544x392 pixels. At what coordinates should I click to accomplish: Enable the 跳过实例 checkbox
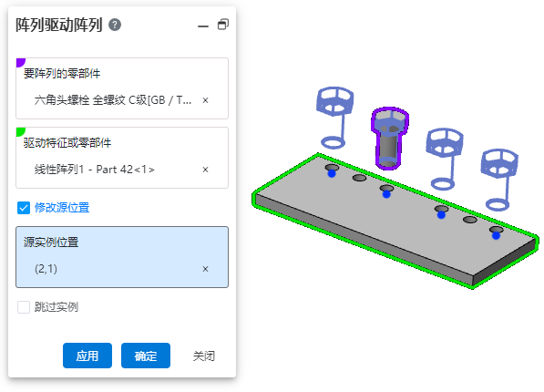pyautogui.click(x=24, y=307)
